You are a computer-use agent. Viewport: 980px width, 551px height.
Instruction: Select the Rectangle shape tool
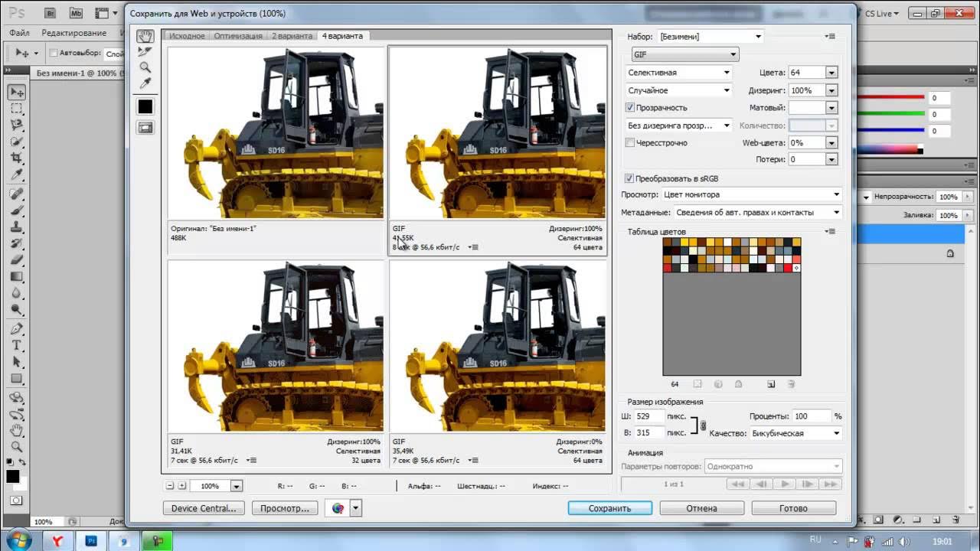17,379
